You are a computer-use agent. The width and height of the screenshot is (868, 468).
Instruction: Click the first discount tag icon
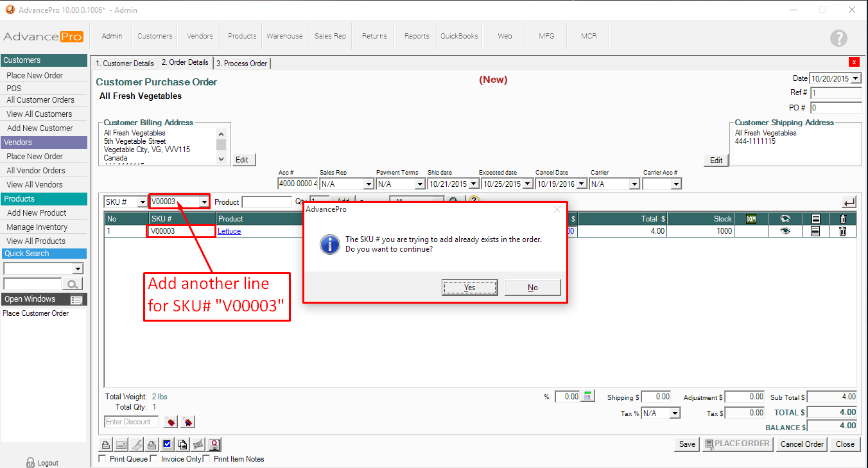170,422
